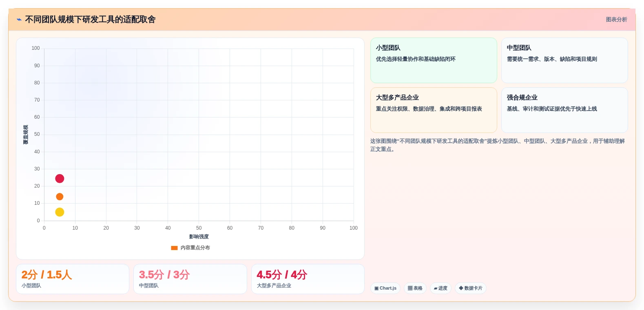Toggle the 内容重点分布 legend item

[190, 248]
